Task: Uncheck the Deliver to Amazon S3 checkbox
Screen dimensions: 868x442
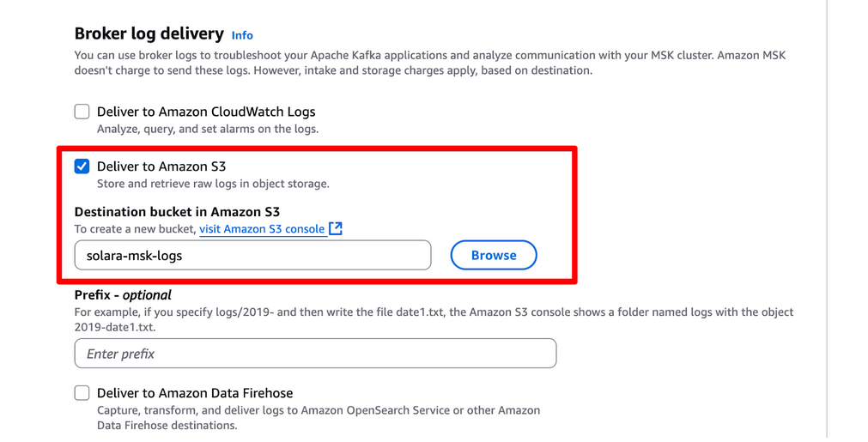Action: pyautogui.click(x=82, y=167)
